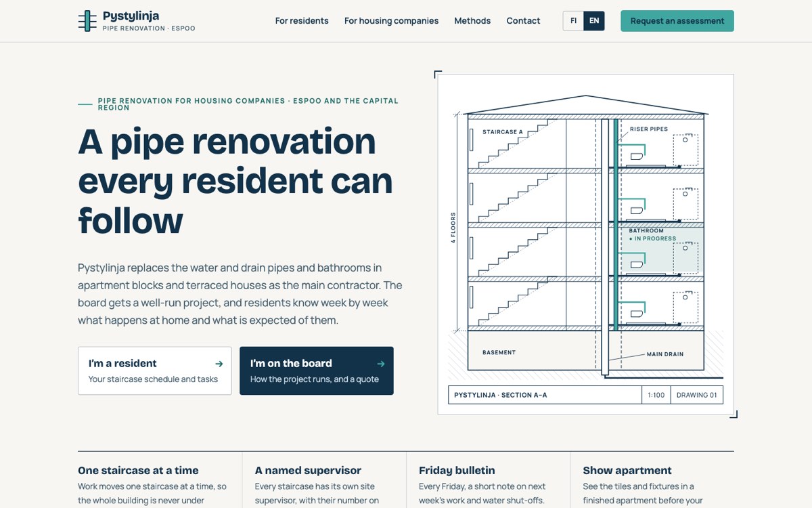Viewport: 812px width, 508px height.
Task: Switch language to EN
Action: 594,21
